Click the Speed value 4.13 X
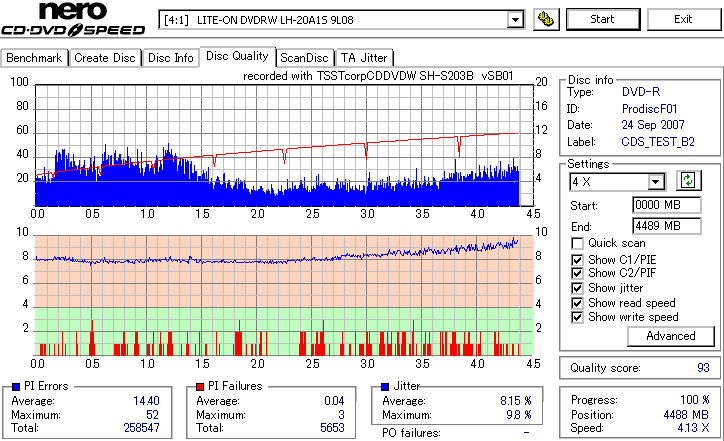 coord(693,428)
